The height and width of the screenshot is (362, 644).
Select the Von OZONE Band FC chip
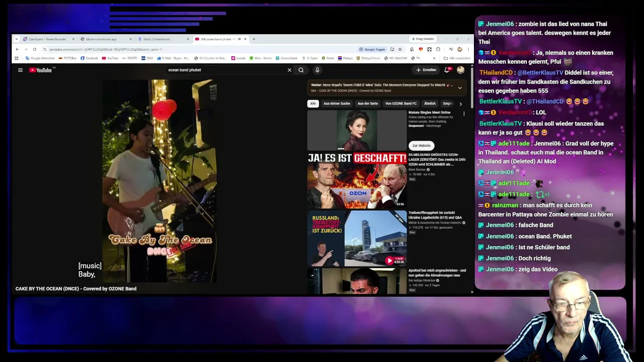point(401,104)
